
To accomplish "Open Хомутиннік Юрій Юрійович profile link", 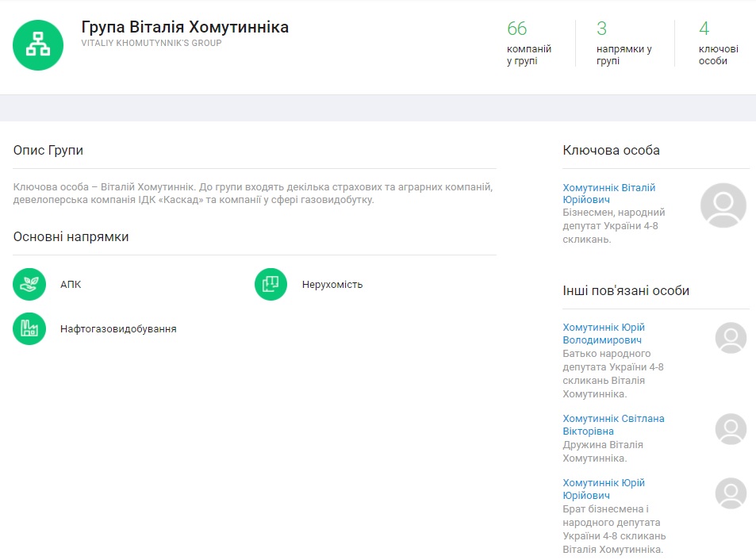I will [603, 489].
